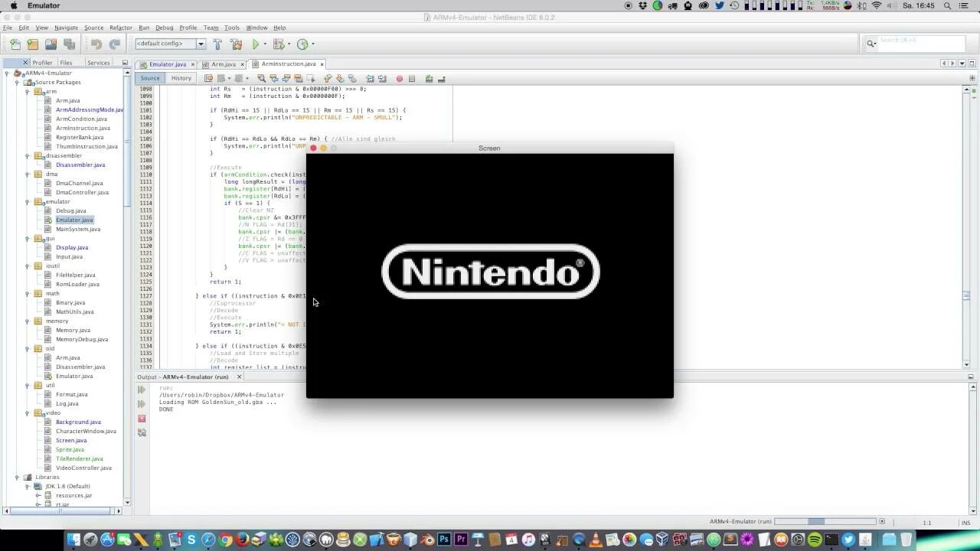The width and height of the screenshot is (980, 551).
Task: Click the Projects panel horizontal scrollbar
Action: (64, 510)
